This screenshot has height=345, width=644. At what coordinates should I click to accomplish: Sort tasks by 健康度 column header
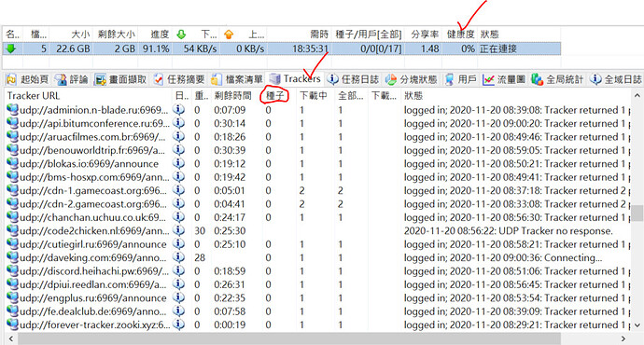coord(460,34)
